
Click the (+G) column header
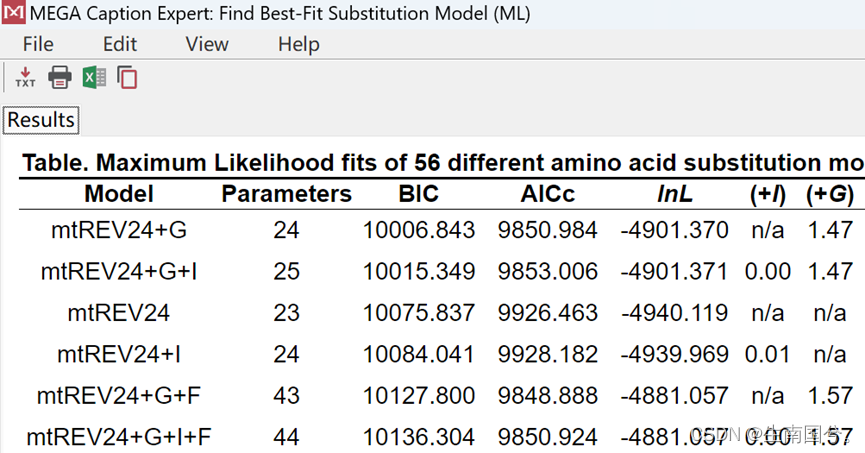(x=830, y=195)
